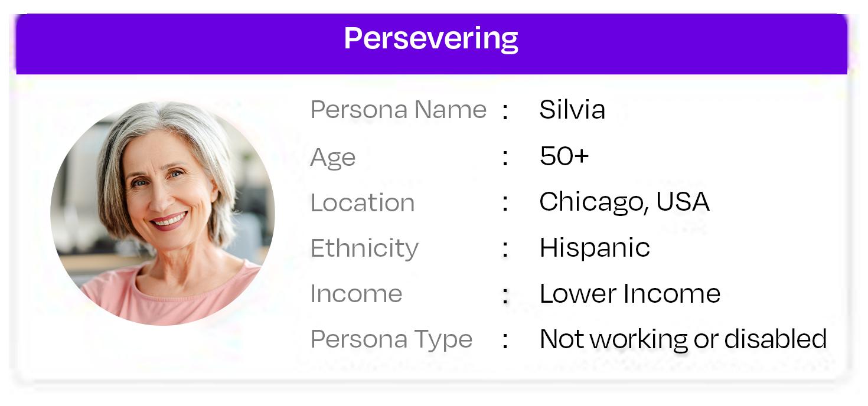Click the colon after "Persona Type"

coord(505,340)
